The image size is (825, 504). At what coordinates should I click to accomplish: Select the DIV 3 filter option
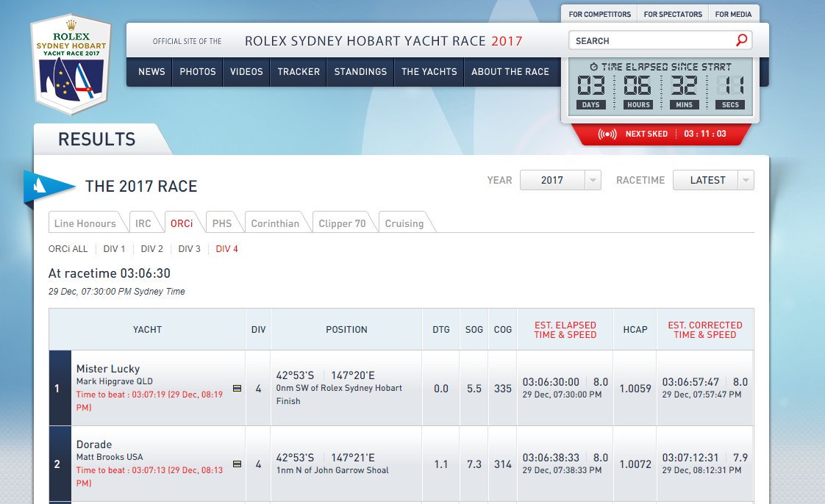[188, 249]
